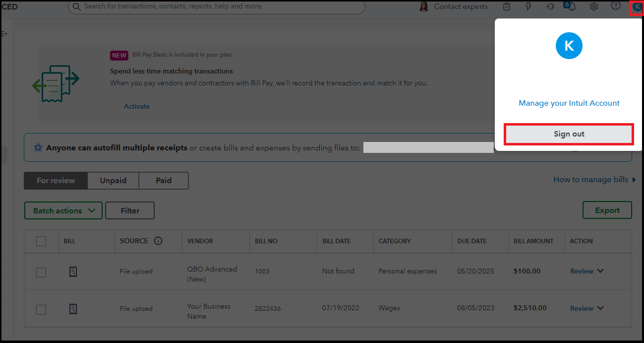The height and width of the screenshot is (343, 644).
Task: Open Manage your Intuit Account link
Action: pos(569,103)
